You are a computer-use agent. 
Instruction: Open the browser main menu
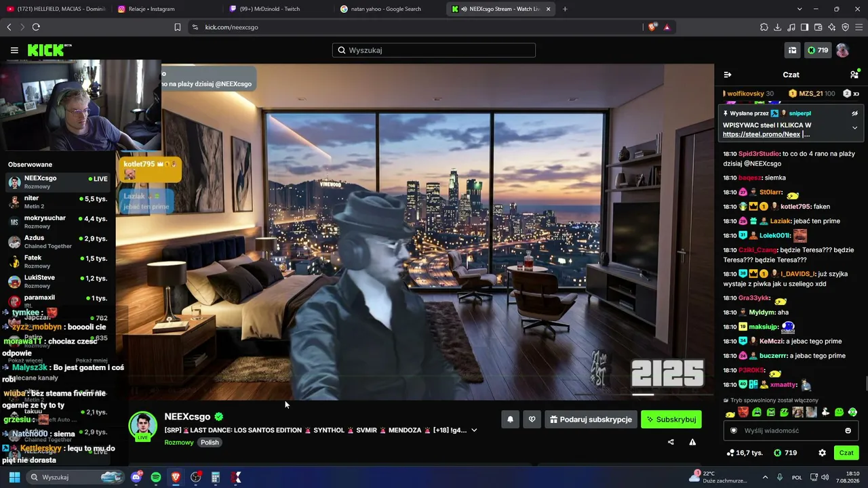pyautogui.click(x=859, y=27)
